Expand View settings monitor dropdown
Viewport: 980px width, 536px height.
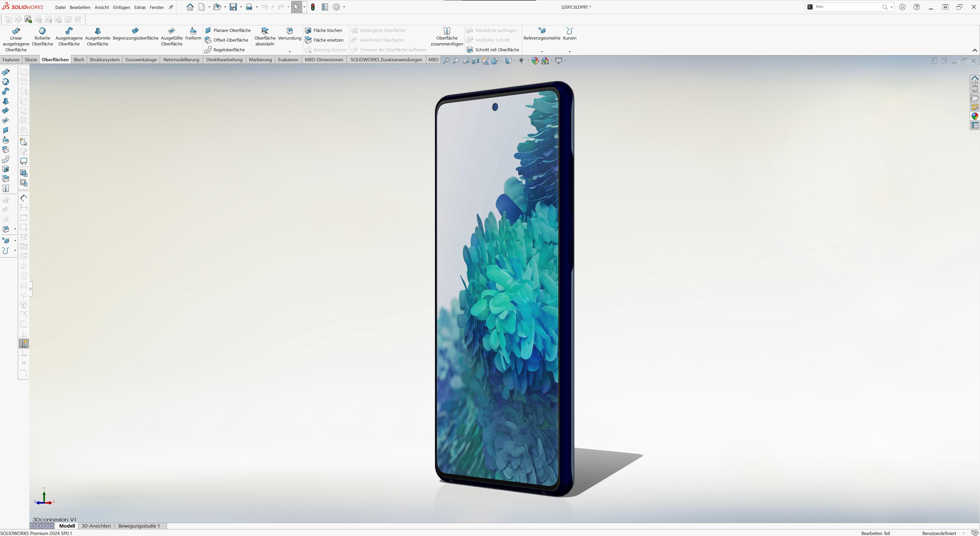(565, 61)
